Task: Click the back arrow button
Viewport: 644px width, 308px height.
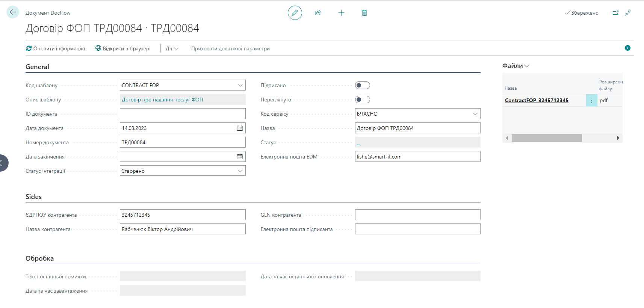Action: 13,12
